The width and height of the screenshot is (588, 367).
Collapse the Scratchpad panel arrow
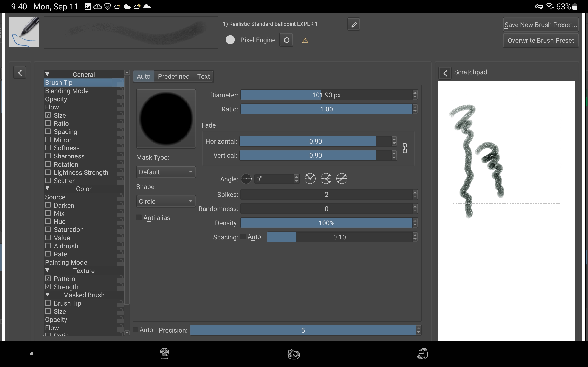(445, 73)
